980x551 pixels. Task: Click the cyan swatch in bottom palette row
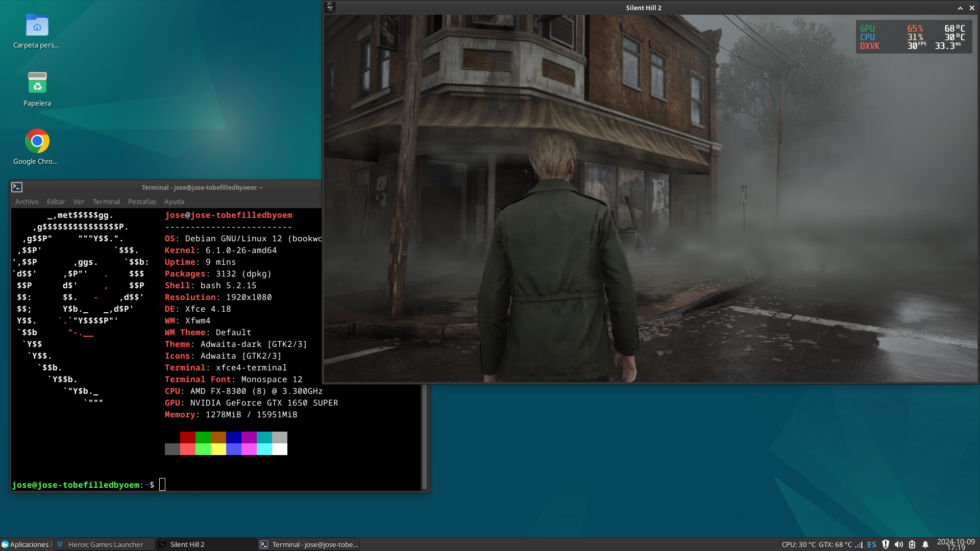264,449
